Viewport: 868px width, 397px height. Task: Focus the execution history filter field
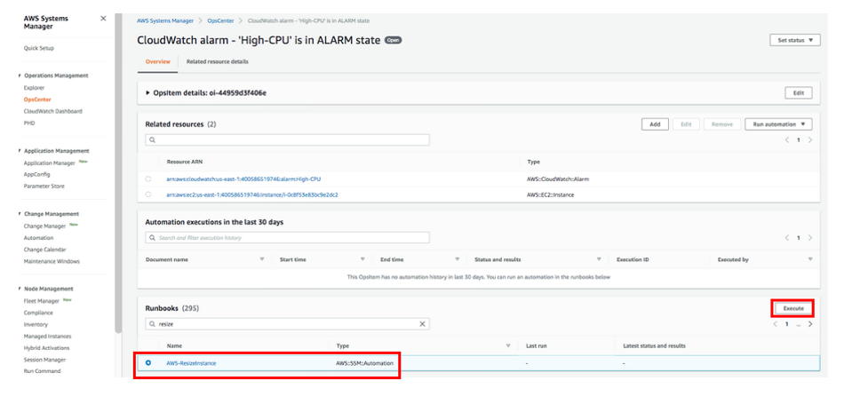[x=287, y=237]
